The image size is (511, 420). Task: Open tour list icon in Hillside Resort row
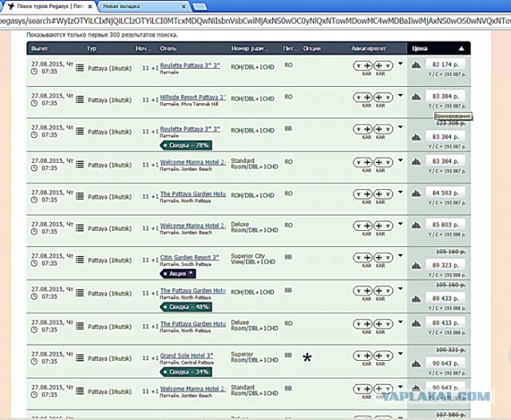pos(80,99)
